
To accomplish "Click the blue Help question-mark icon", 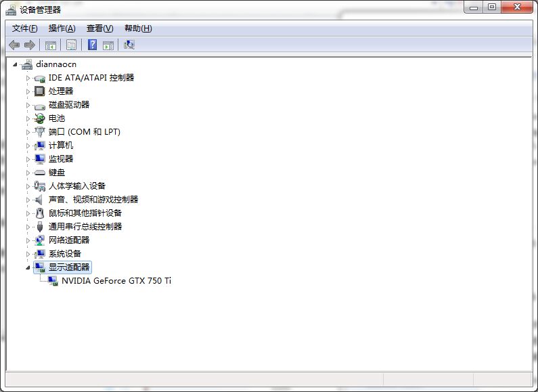I will 93,45.
